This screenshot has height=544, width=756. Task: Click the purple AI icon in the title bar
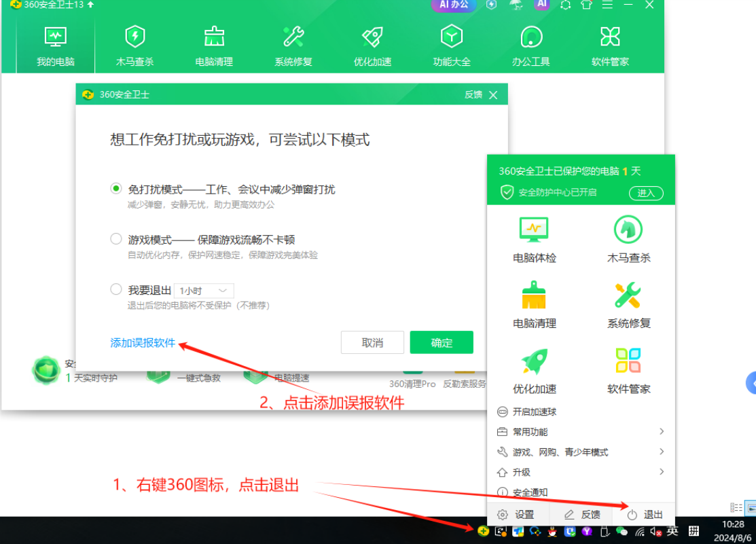tap(542, 4)
